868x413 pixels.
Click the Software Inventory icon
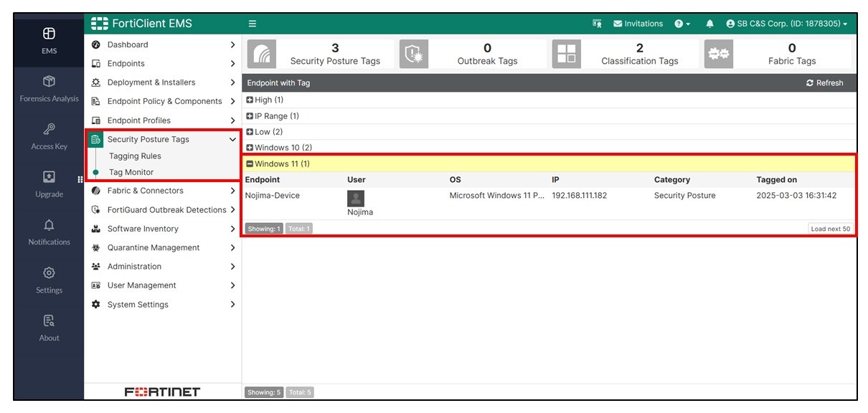[95, 229]
